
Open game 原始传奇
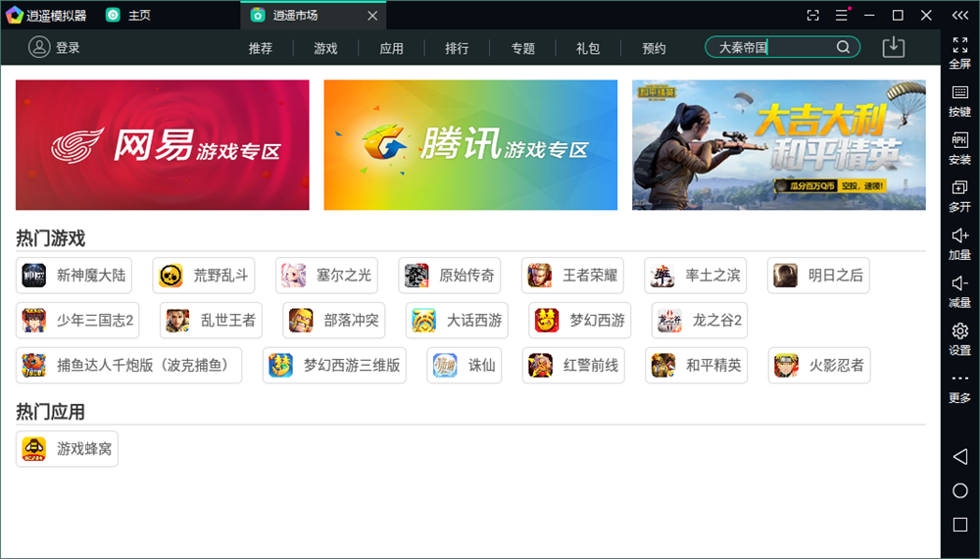click(450, 276)
